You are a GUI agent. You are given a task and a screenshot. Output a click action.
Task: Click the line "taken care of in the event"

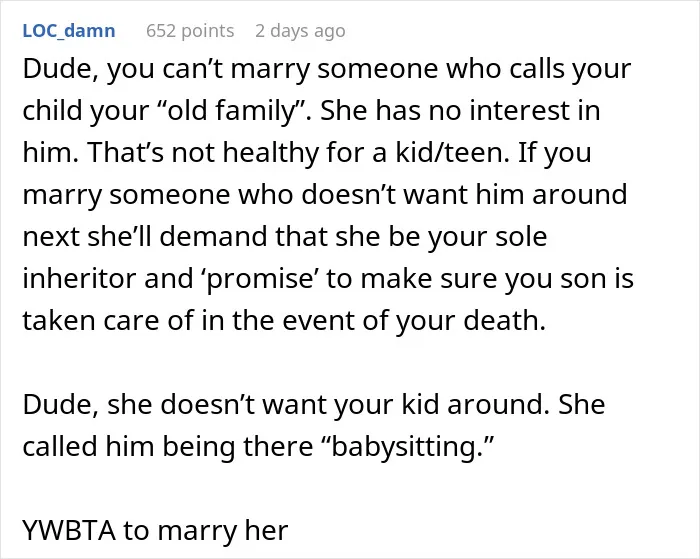click(x=284, y=321)
